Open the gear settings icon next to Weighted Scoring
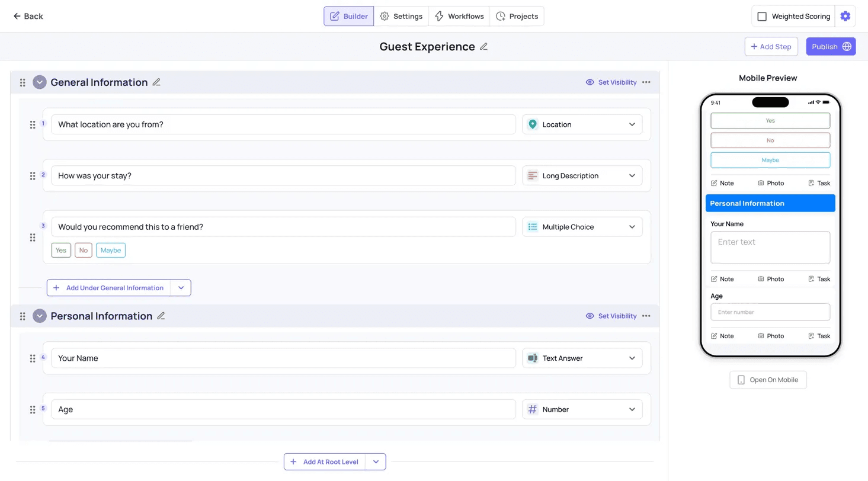The width and height of the screenshot is (868, 481). coord(845,17)
